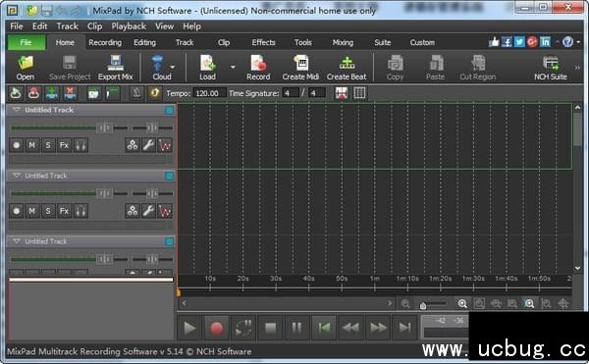This screenshot has height=364, width=589.
Task: Open first track's automation curve icon
Action: [x=165, y=145]
